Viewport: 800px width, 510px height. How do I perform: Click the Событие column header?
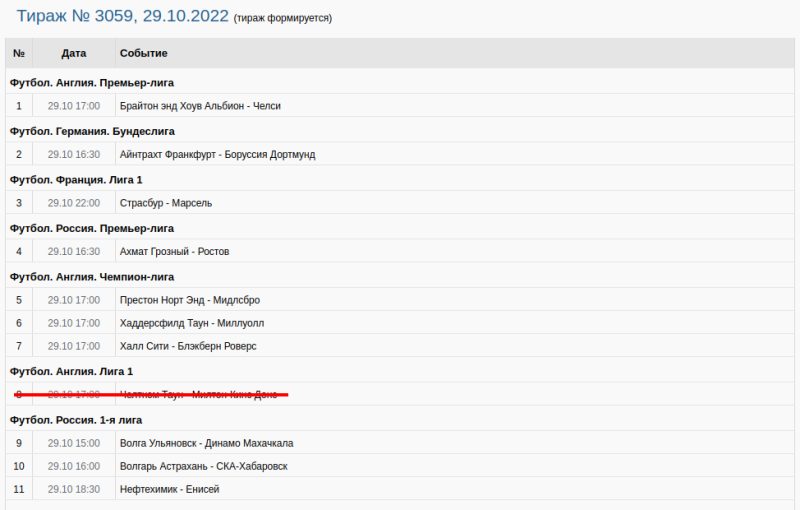[143, 53]
